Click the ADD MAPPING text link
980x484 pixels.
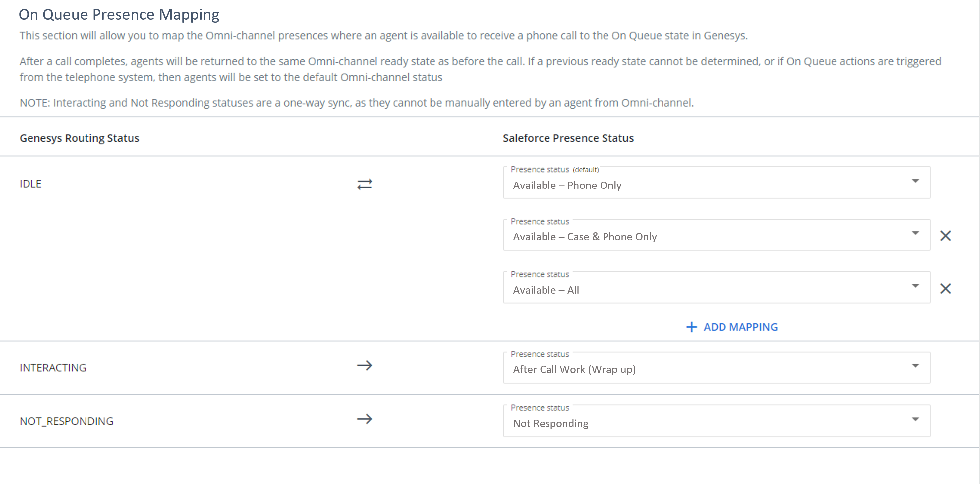[x=740, y=327]
